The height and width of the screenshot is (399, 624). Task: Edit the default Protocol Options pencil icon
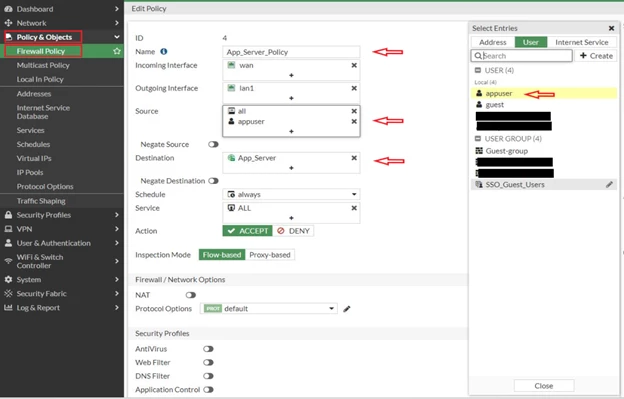click(x=347, y=309)
